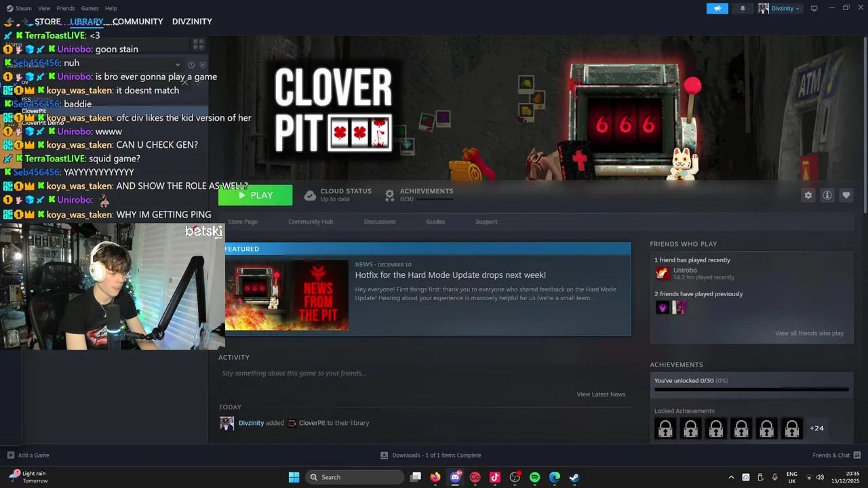Open the Help menu
Screen dimensions: 868x488
click(x=111, y=8)
